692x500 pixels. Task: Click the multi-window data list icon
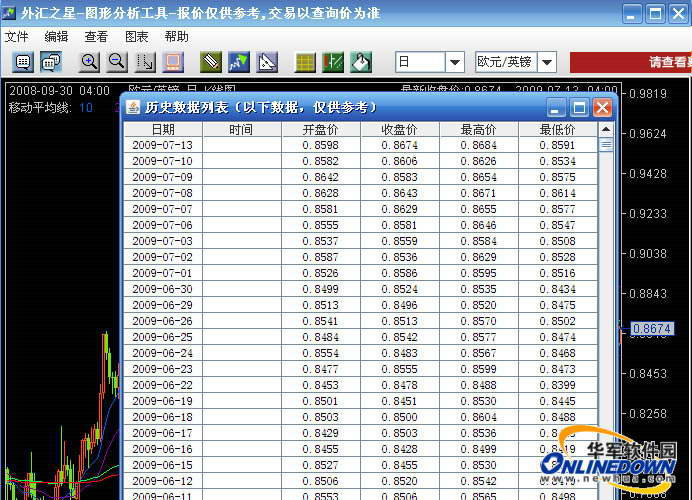tap(51, 62)
